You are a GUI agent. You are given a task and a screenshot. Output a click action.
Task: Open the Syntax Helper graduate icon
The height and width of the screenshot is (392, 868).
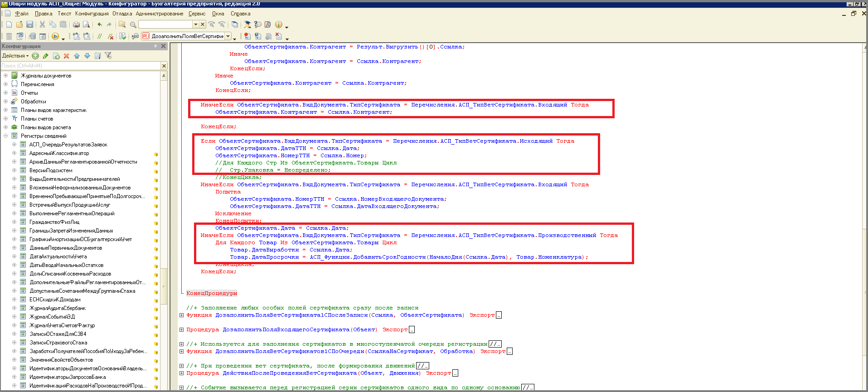247,24
